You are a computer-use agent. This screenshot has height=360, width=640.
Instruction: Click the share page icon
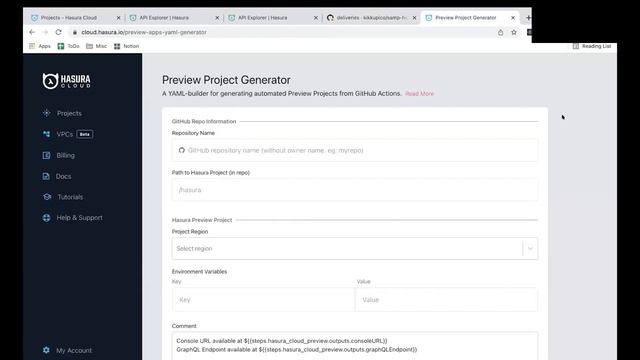(500, 32)
